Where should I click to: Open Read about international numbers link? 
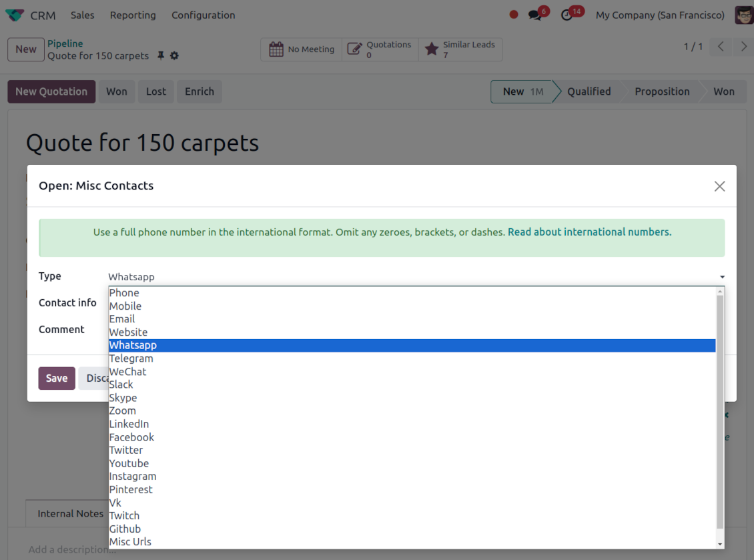590,232
